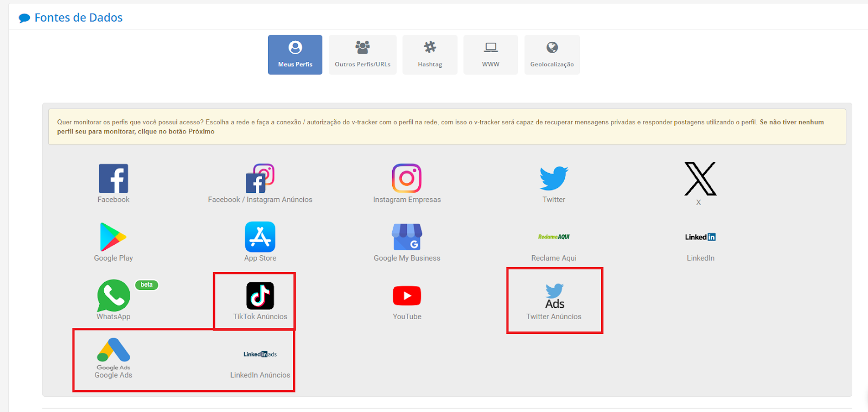Click the LinkedIn label text
The width and height of the screenshot is (868, 412).
700,258
